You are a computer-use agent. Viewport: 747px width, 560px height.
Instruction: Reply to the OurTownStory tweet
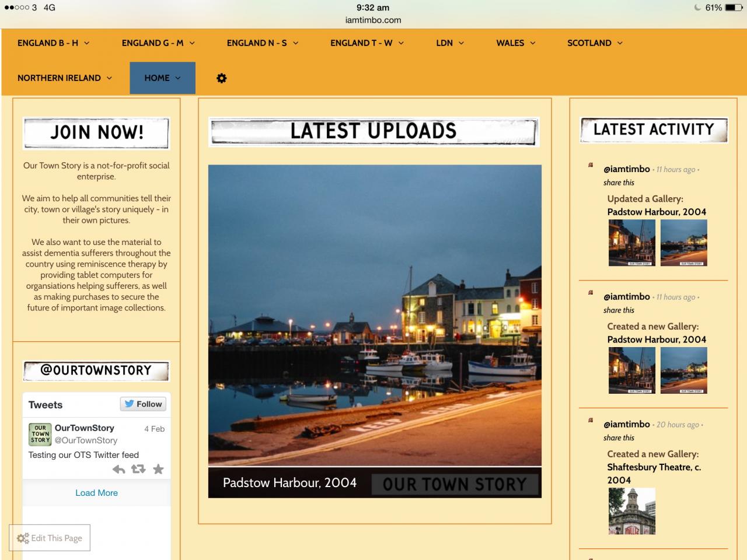[x=118, y=470]
